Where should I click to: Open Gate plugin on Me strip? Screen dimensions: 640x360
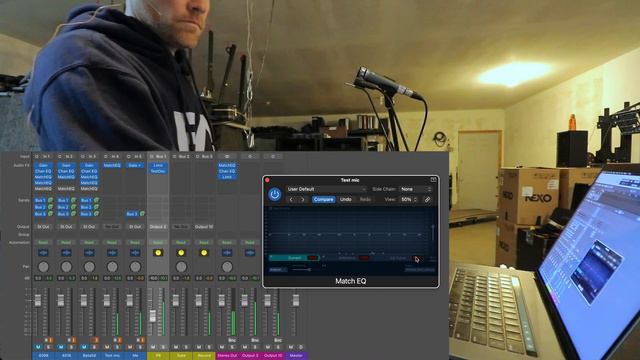[x=135, y=165]
